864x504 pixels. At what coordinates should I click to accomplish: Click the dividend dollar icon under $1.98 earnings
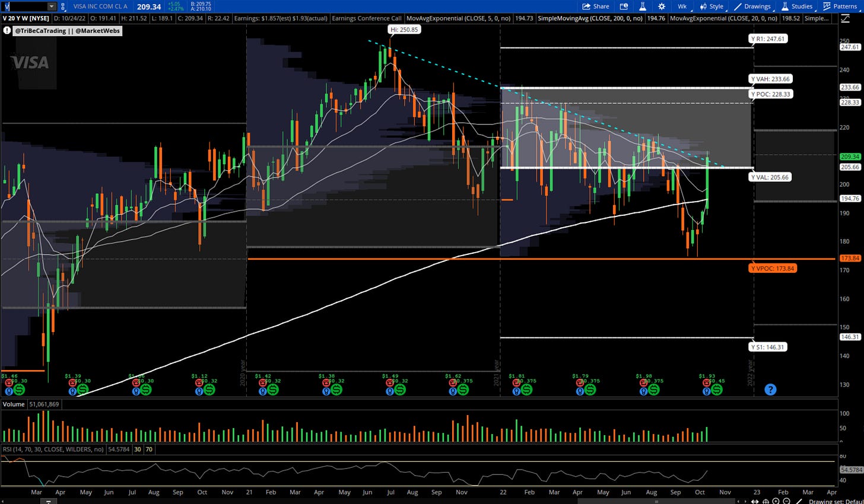[x=653, y=390]
